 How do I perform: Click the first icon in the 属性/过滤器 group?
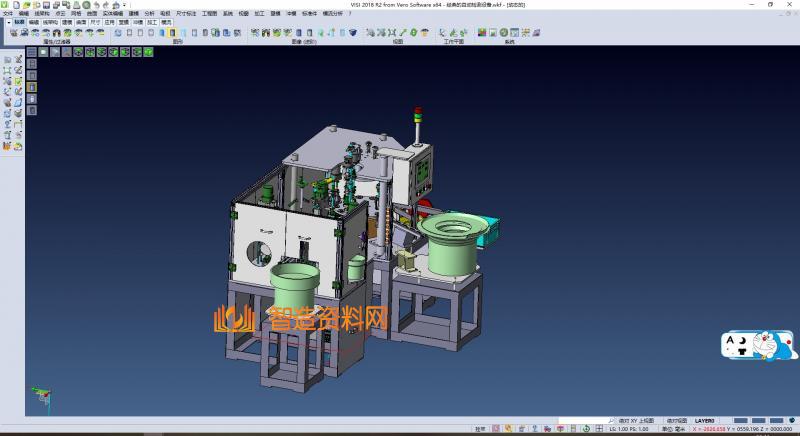(x=13, y=33)
